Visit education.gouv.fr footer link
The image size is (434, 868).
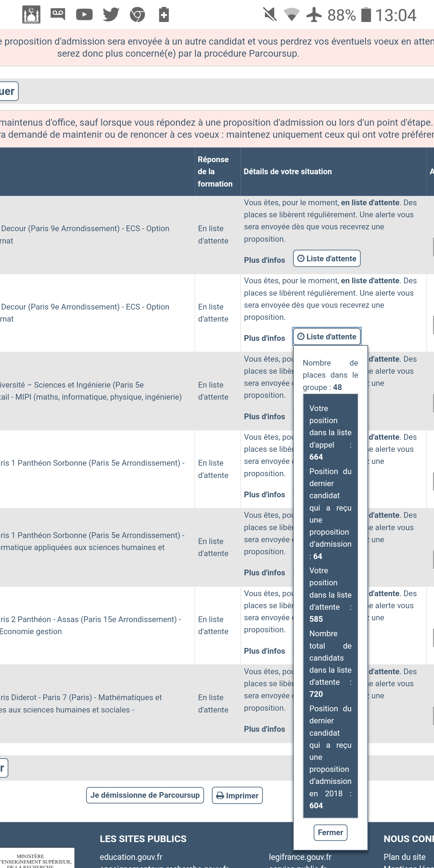click(x=131, y=857)
